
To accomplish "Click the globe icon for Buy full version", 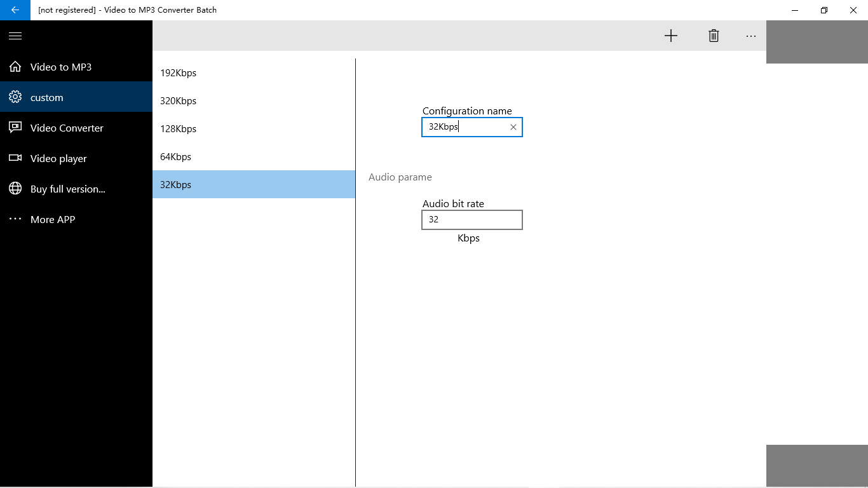I will tap(15, 189).
